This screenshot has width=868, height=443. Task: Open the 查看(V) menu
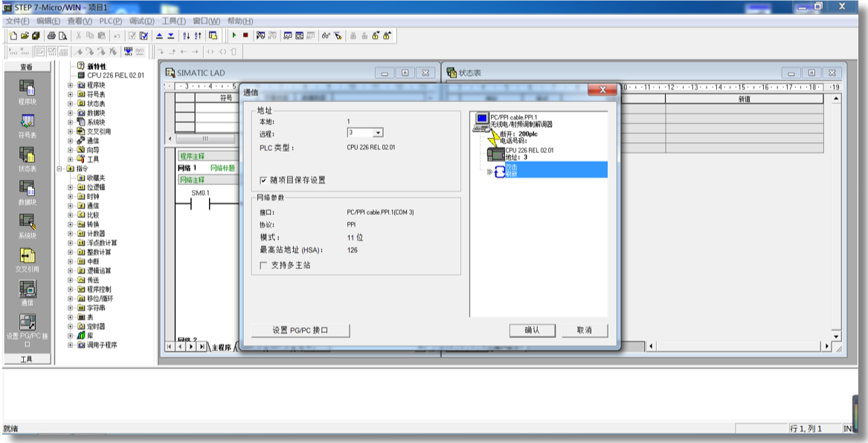[x=80, y=21]
